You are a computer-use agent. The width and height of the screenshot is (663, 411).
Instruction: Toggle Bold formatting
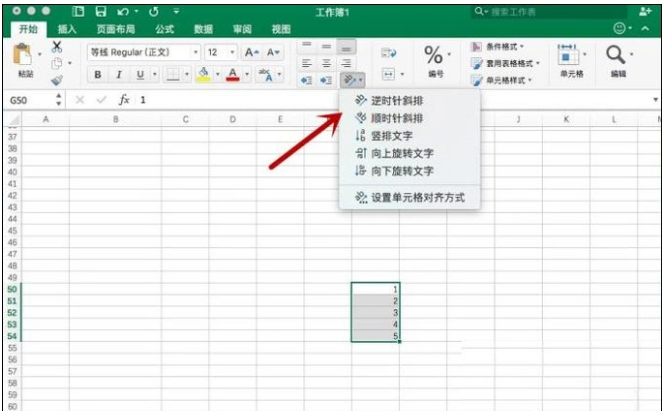[x=98, y=75]
